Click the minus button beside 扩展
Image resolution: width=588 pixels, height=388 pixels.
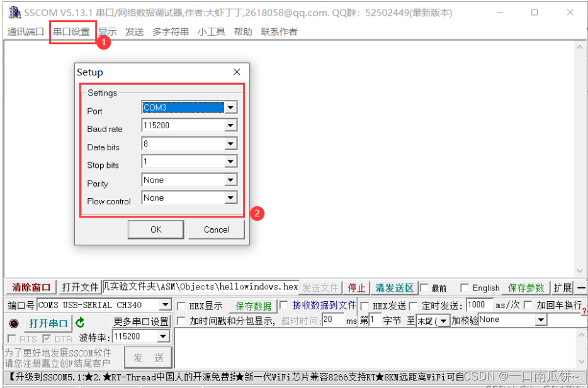pyautogui.click(x=581, y=287)
